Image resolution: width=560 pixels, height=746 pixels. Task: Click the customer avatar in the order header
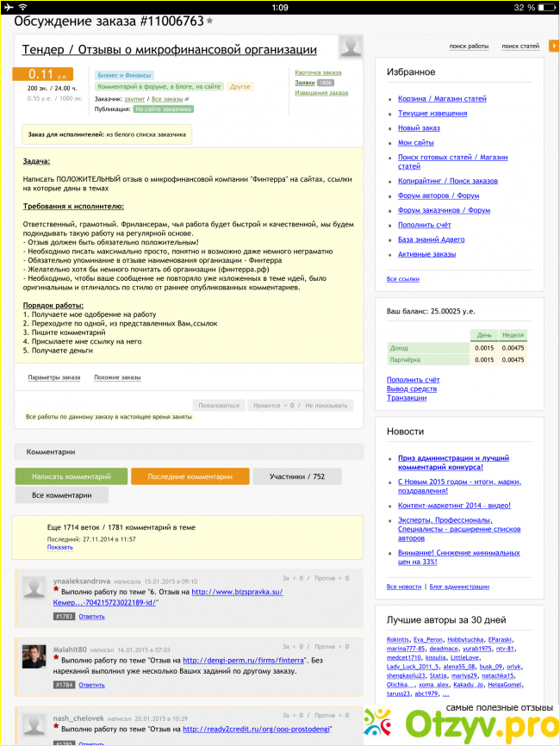(351, 47)
